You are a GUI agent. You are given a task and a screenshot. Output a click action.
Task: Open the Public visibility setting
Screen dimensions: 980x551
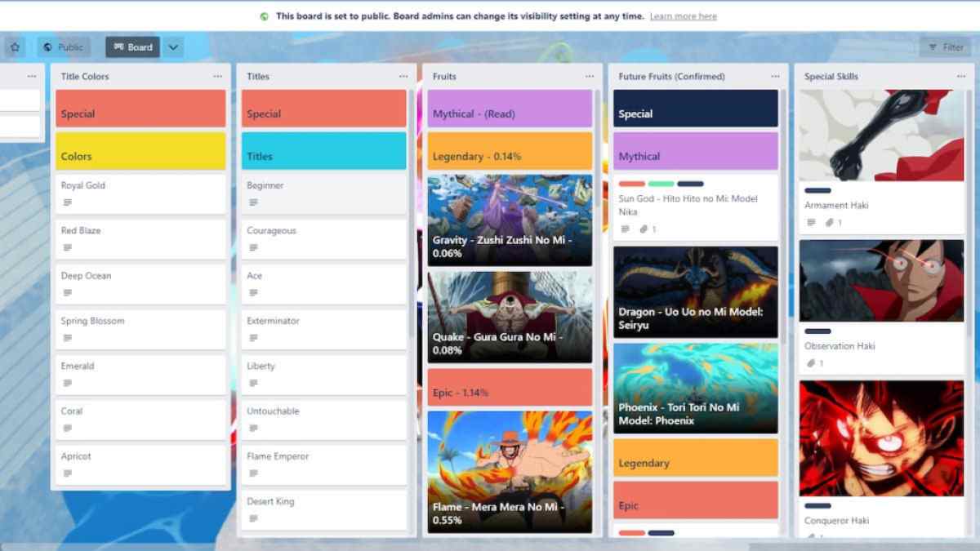[64, 47]
